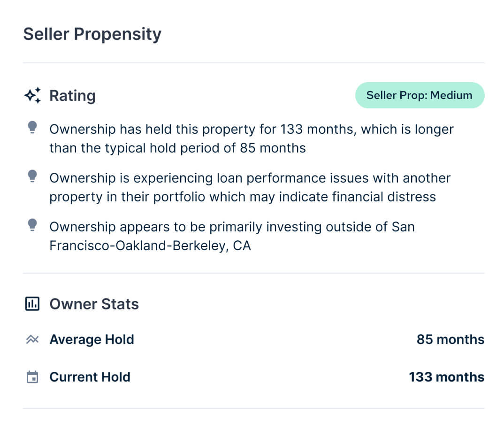Click the lightbulb icon beside the San Francisco insight
Viewport: 504px width, 429px height.
32,225
